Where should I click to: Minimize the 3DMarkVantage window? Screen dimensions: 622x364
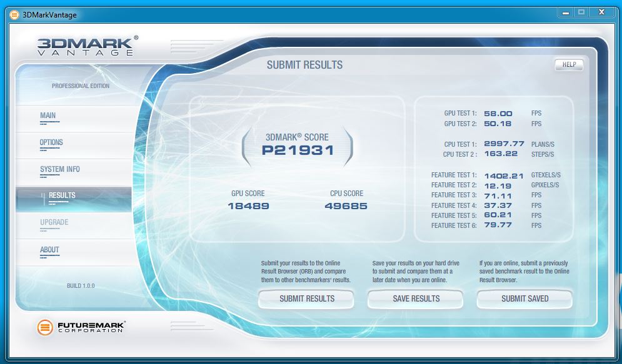pos(566,12)
